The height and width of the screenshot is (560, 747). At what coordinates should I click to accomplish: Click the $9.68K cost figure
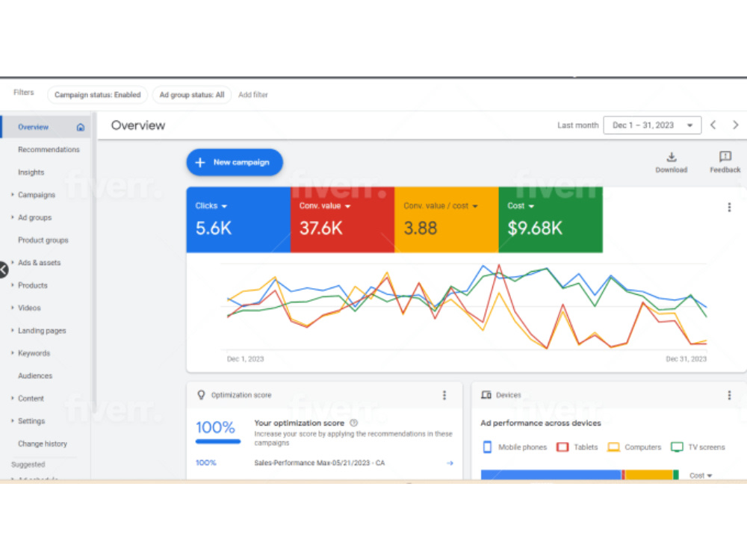point(535,228)
